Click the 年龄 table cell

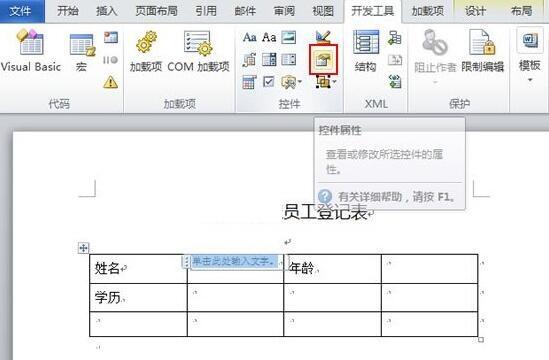pos(332,269)
